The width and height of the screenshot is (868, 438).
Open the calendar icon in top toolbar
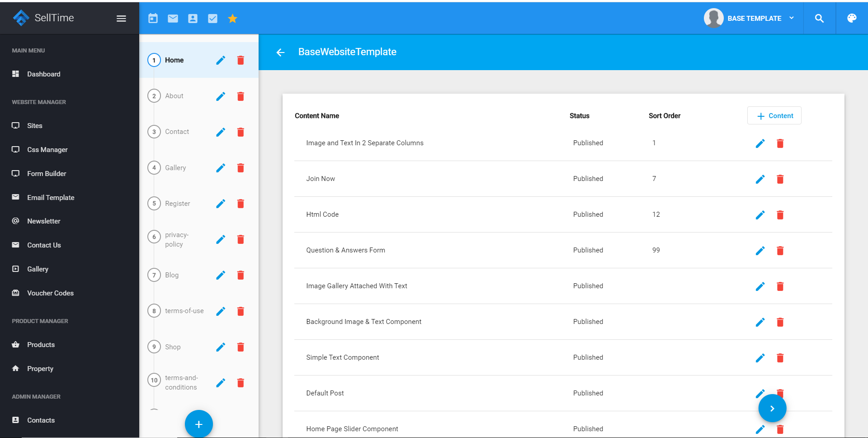(153, 19)
